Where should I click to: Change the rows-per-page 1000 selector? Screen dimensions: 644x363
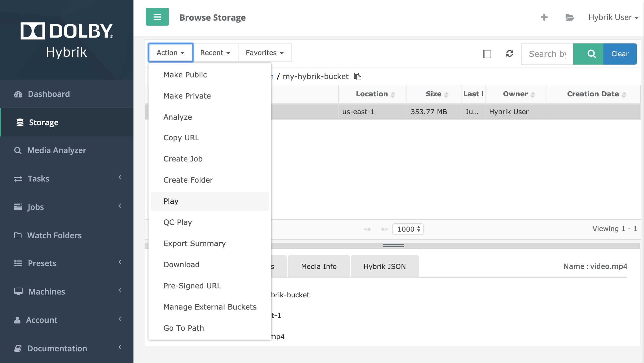(408, 229)
